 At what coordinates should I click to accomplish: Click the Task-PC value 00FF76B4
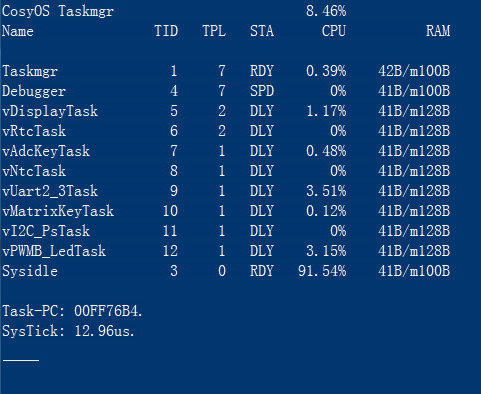[108, 311]
